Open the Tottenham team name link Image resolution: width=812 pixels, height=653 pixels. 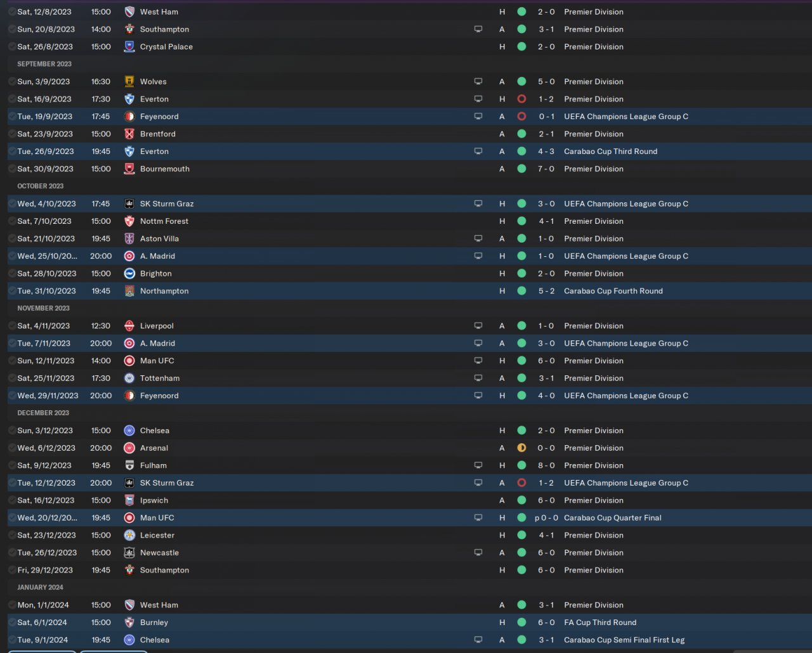pos(159,378)
